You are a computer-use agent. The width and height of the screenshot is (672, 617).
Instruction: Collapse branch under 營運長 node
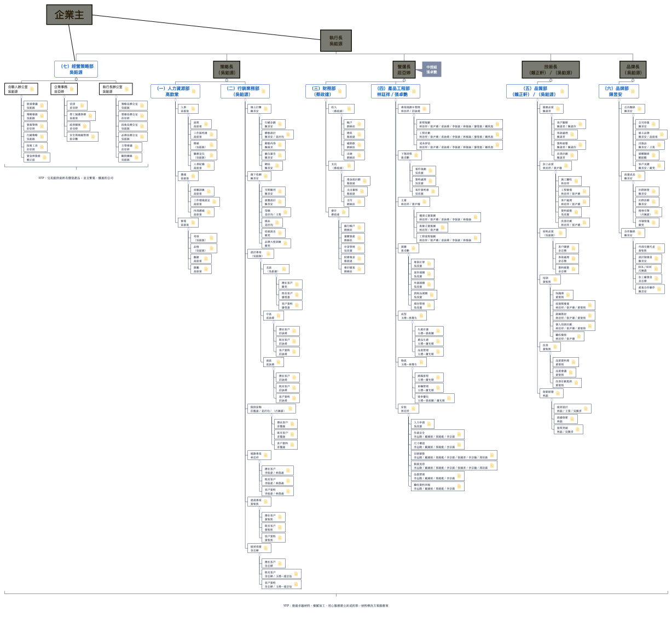(404, 80)
